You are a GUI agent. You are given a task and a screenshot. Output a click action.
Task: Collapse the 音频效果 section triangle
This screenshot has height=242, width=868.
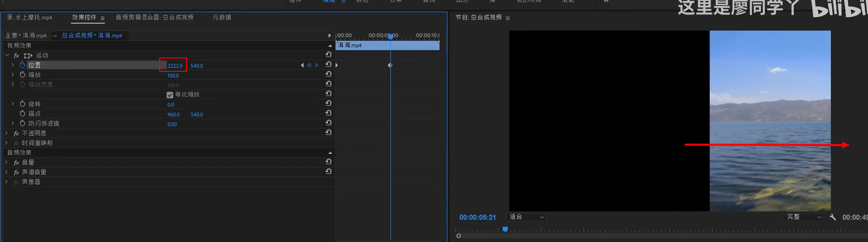tap(330, 153)
